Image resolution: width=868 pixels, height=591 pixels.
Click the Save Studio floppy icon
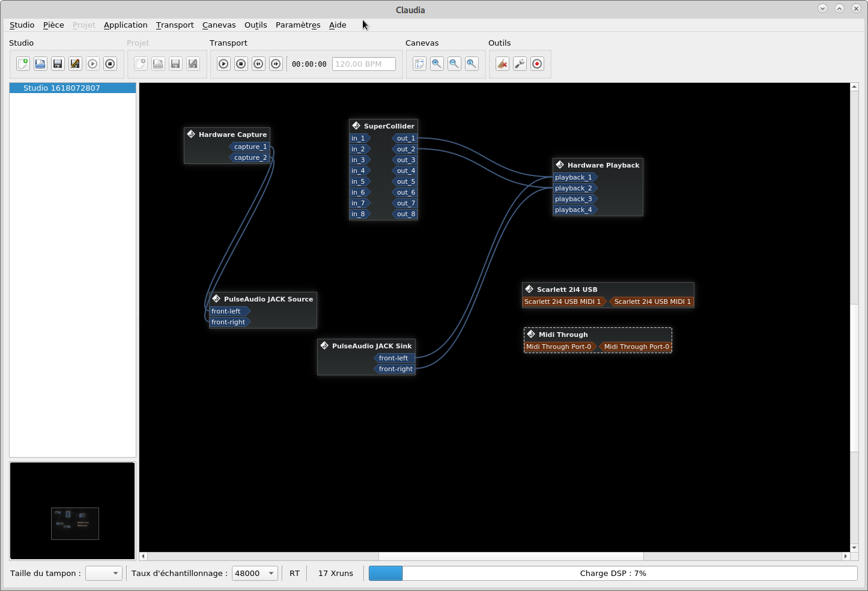tap(58, 64)
